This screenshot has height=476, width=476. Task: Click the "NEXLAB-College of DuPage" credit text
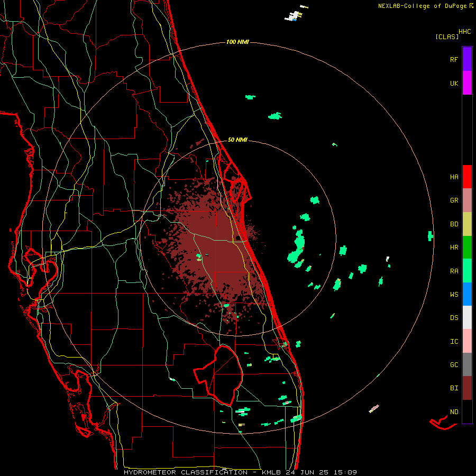[x=423, y=6]
